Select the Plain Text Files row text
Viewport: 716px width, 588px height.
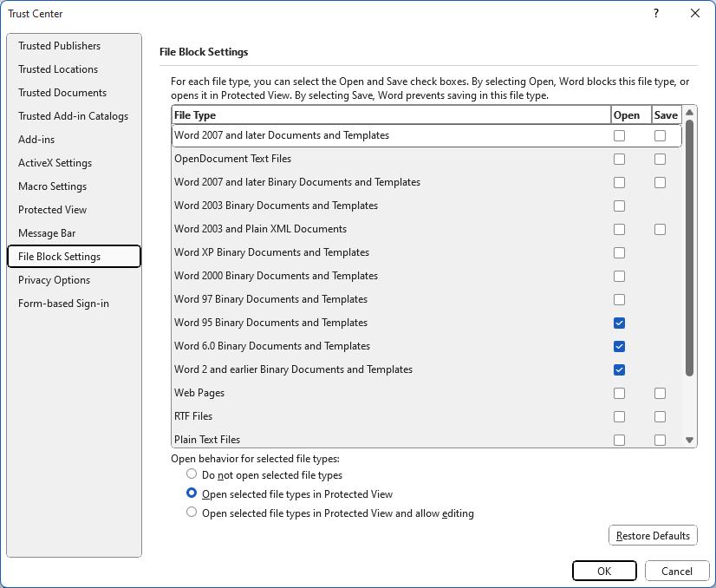(207, 440)
